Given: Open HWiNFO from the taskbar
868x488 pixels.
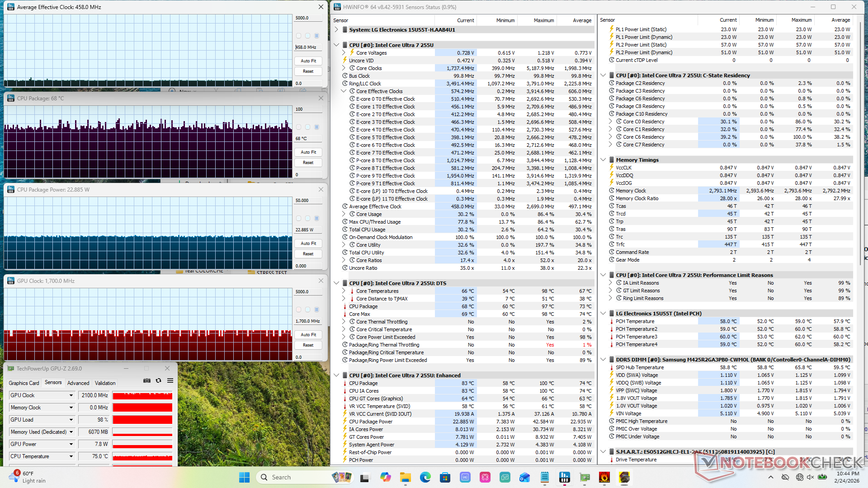Looking at the screenshot, I should pyautogui.click(x=564, y=477).
